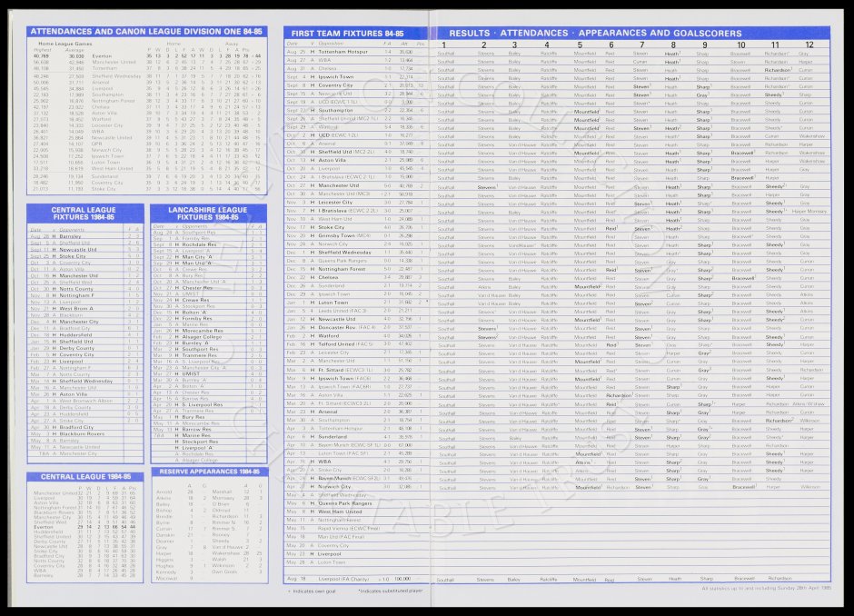Click 'Alsager College' in the Feb 2 Lancashire League row

[x=202, y=337]
